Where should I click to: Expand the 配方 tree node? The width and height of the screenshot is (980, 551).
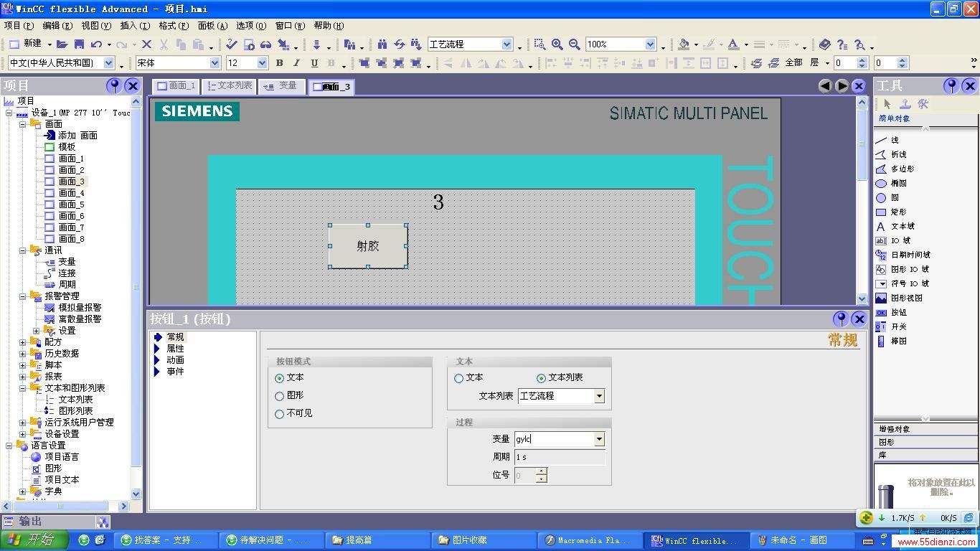tap(23, 342)
